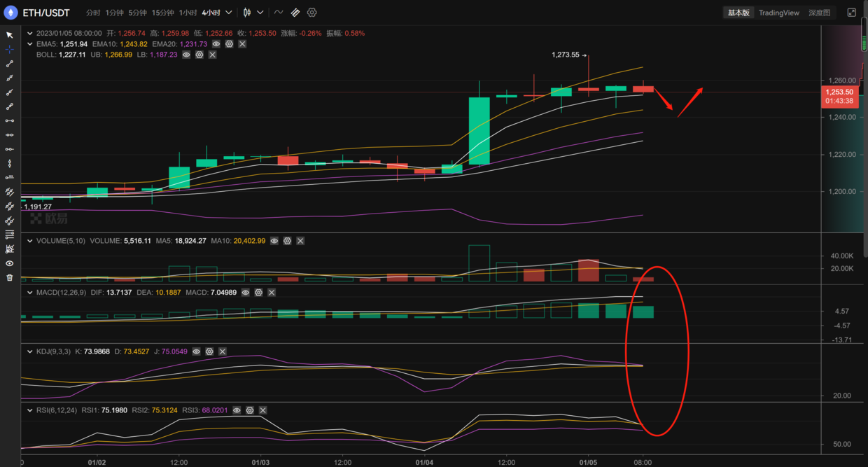Select the 4小时 timeframe

[x=211, y=13]
